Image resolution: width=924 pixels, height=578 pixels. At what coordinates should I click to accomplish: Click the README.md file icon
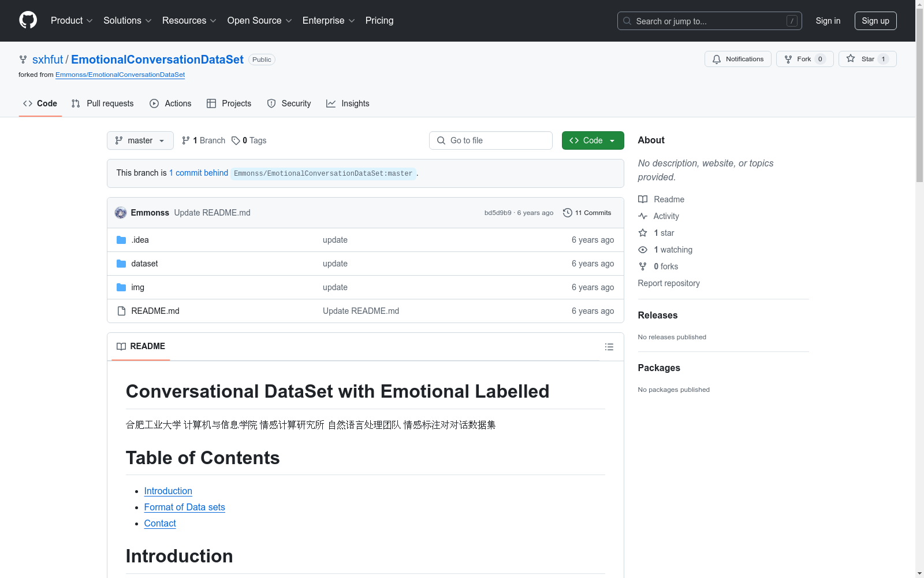121,311
